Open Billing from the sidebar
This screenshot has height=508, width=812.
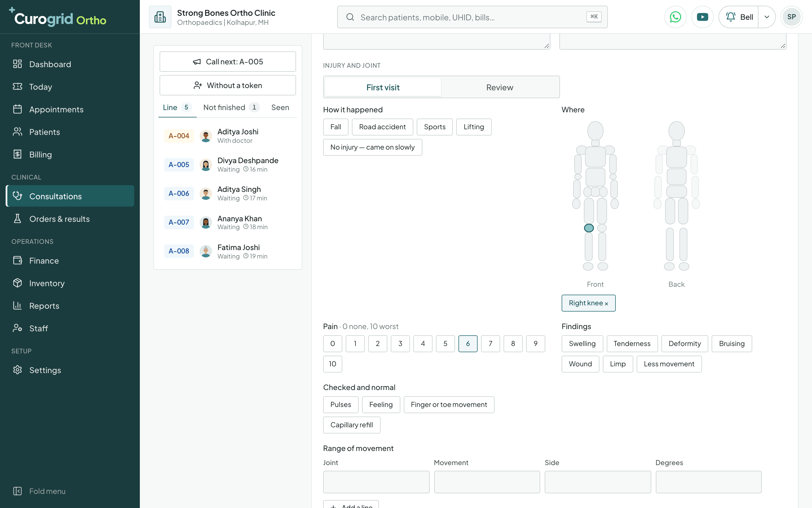point(70,154)
